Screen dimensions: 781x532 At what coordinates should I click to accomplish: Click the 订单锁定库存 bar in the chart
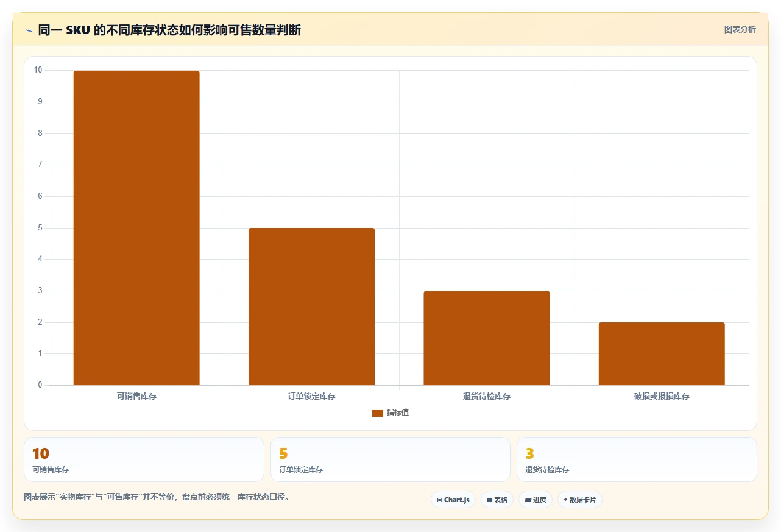311,307
